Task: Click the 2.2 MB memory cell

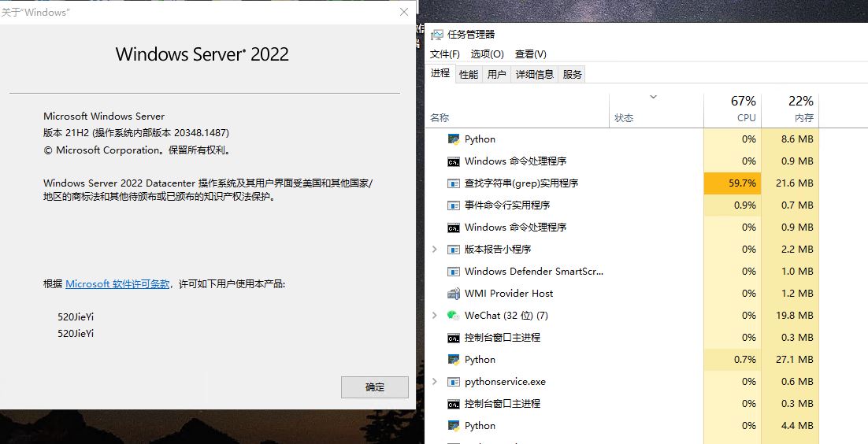Action: pos(790,249)
